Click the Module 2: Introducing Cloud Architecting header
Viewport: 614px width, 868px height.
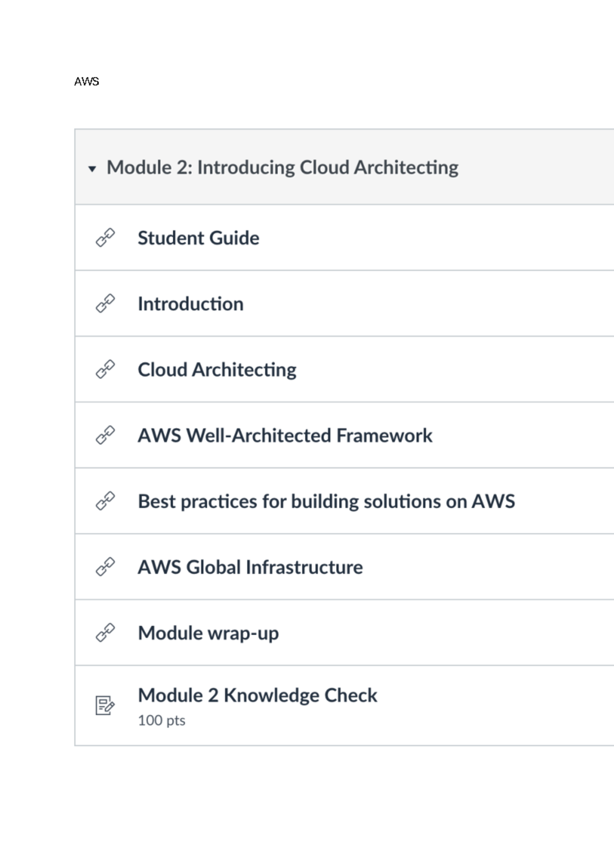(282, 168)
